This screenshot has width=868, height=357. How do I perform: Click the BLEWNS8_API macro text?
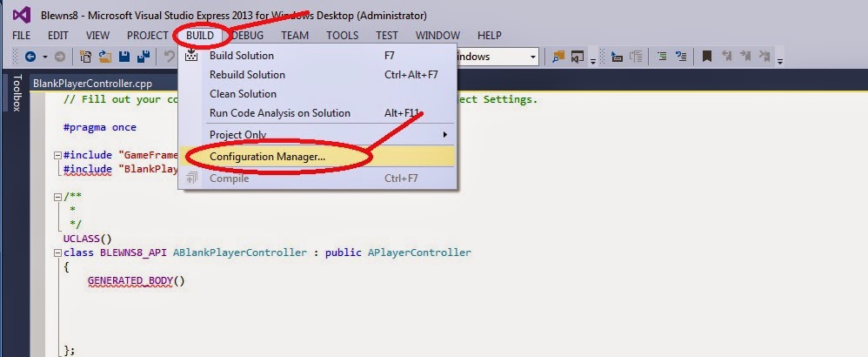tap(133, 253)
